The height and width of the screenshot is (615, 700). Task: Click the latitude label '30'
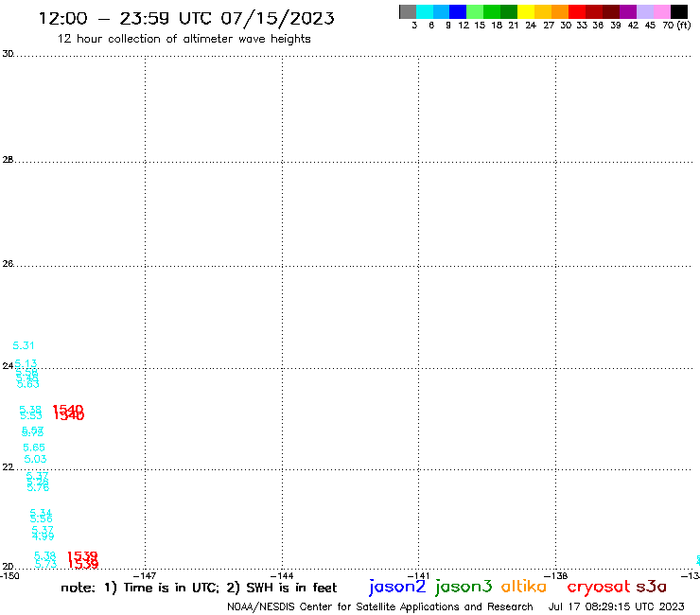tap(8, 54)
